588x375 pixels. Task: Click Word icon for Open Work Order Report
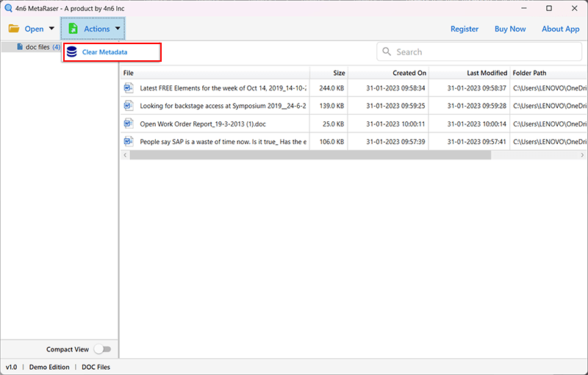coord(129,124)
